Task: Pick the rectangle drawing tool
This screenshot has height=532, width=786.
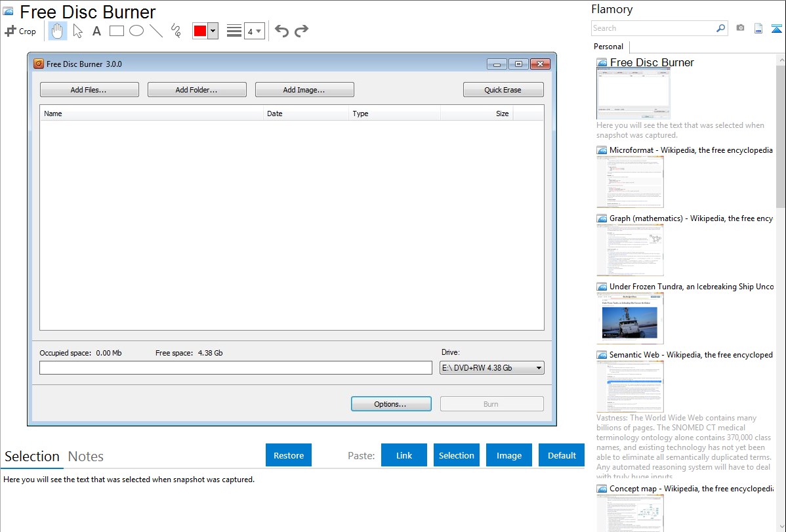Action: [x=116, y=31]
